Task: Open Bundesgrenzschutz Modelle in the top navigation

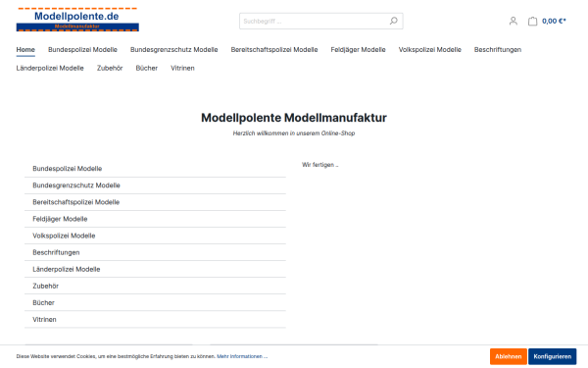Action: [x=174, y=50]
